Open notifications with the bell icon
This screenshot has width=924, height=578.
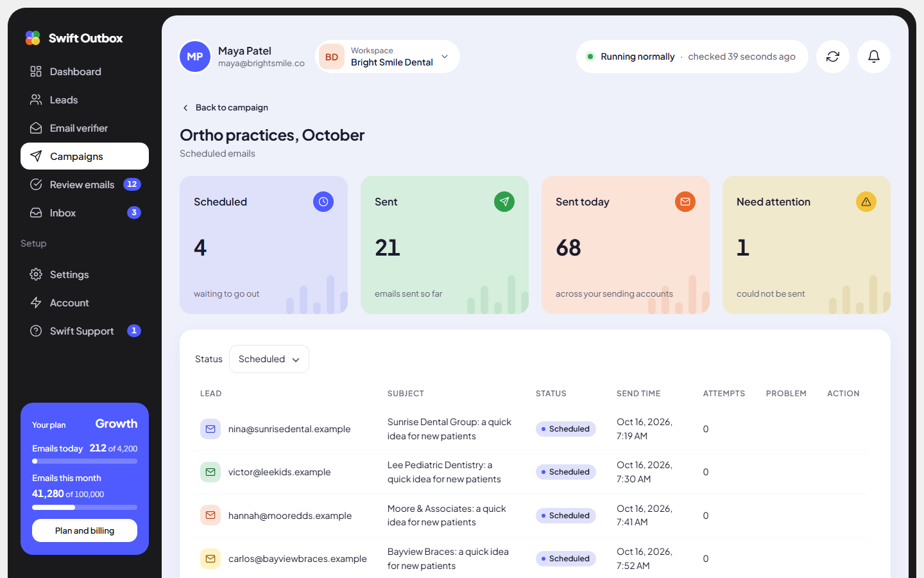pos(874,57)
